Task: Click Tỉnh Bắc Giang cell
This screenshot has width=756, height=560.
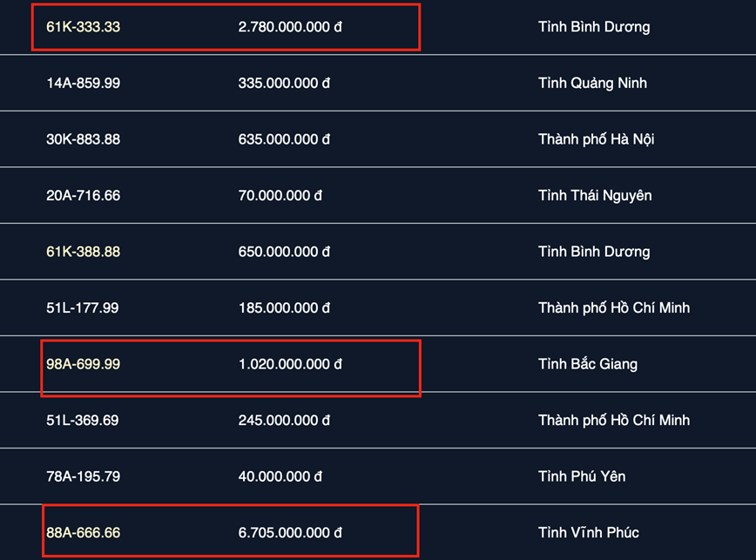Action: pyautogui.click(x=588, y=364)
